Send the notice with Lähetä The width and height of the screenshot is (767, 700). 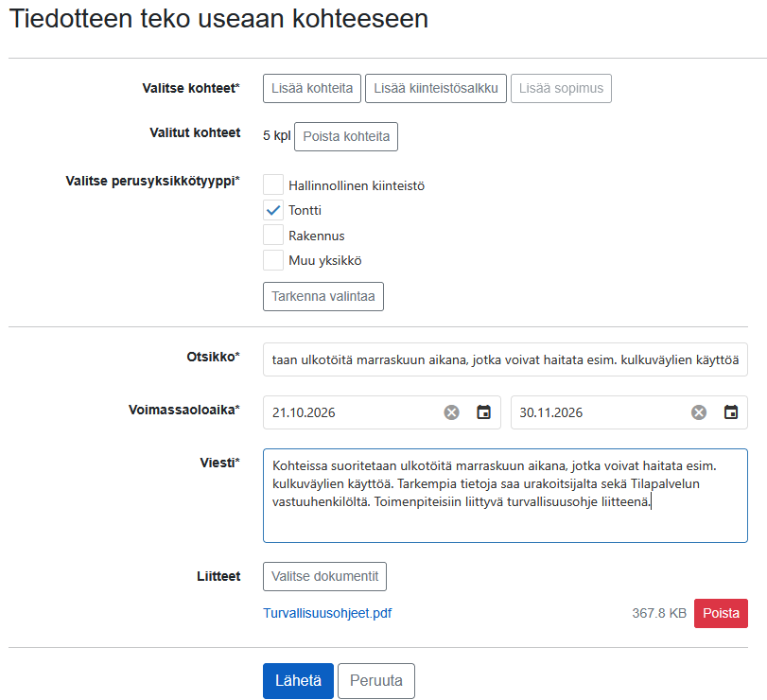[x=299, y=681]
